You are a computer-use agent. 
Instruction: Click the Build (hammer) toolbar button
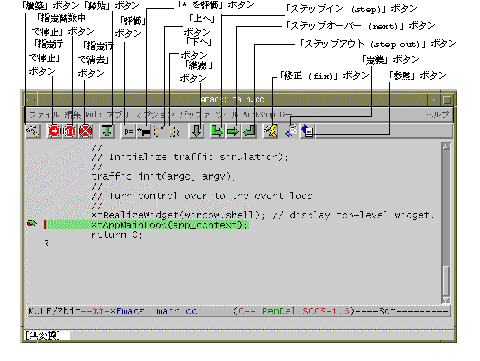coord(33,131)
